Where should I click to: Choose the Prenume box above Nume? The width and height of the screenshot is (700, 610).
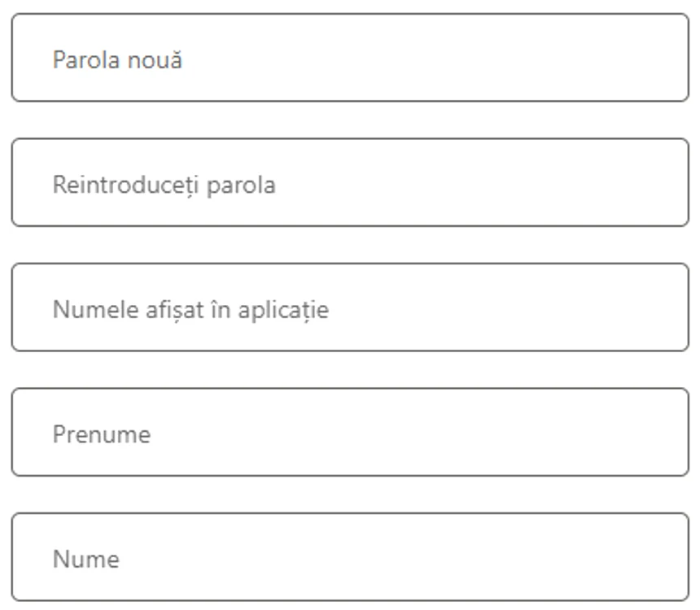350,433
